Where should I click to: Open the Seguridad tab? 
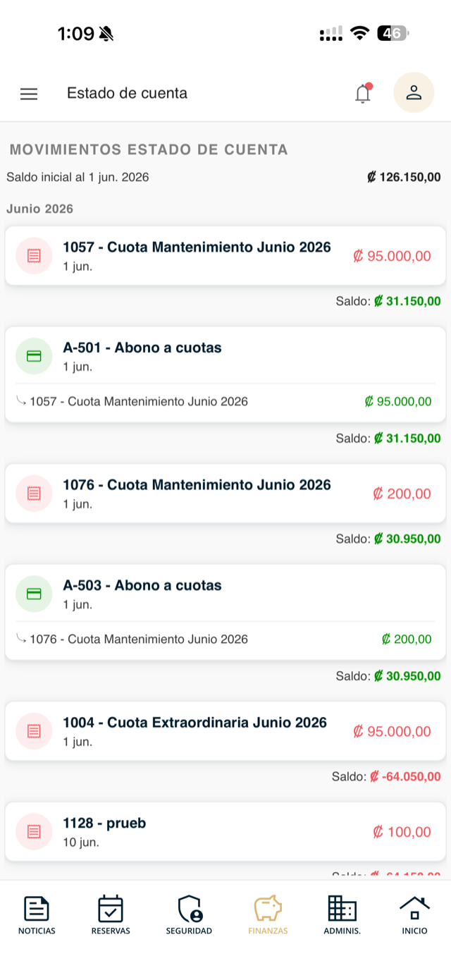[x=189, y=914]
